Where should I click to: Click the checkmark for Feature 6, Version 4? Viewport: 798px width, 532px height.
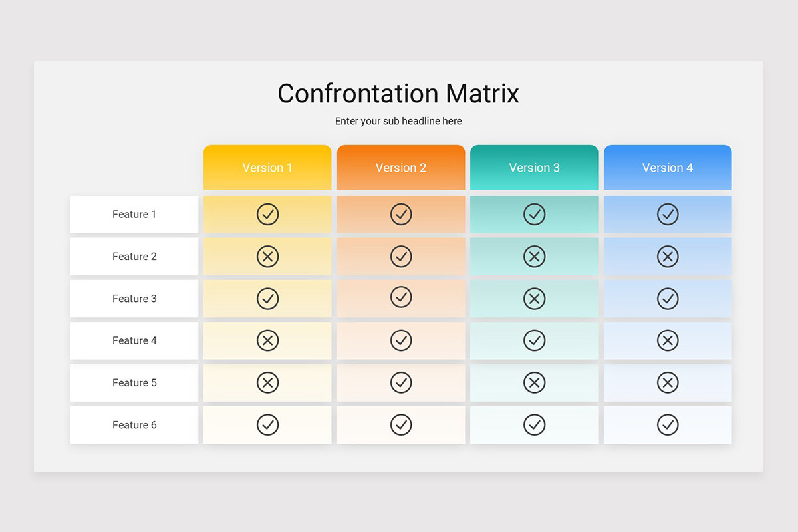(668, 424)
